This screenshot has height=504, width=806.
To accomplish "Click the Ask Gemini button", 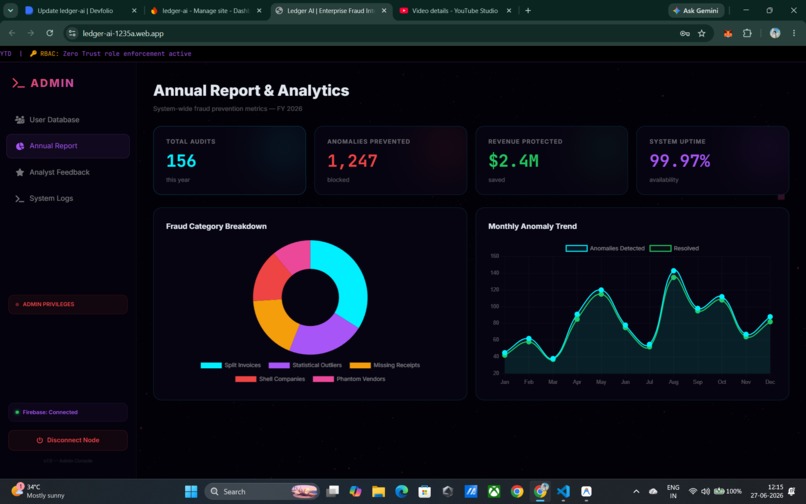I will [696, 10].
